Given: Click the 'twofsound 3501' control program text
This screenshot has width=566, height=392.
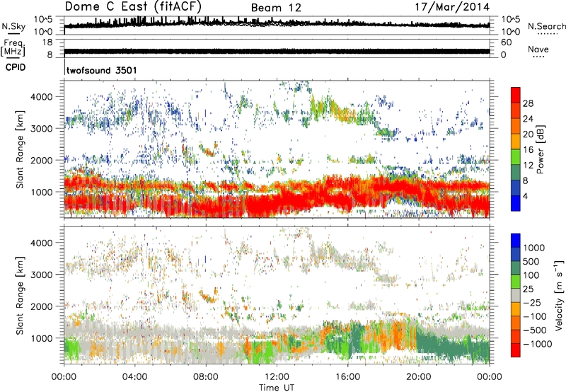Looking at the screenshot, I should (x=101, y=70).
